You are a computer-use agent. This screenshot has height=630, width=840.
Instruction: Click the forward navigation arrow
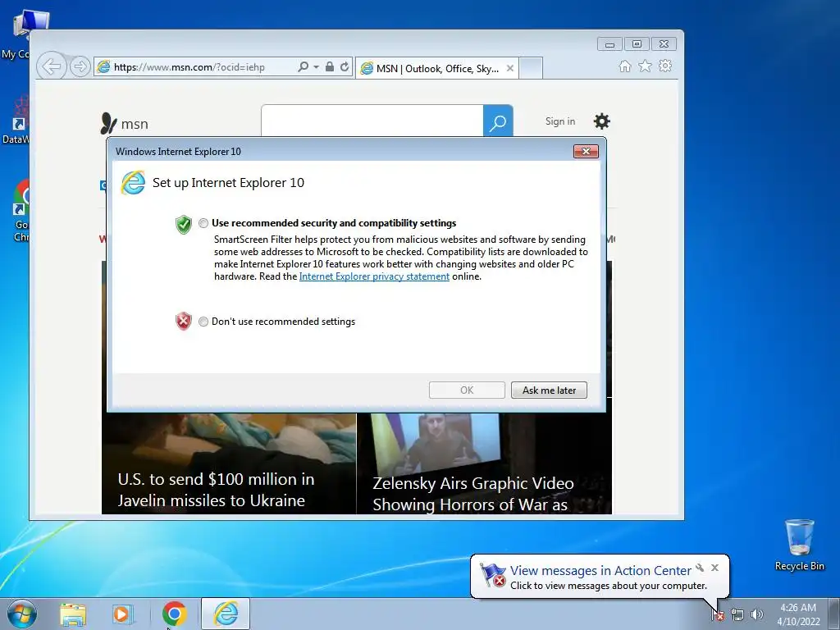[x=80, y=67]
